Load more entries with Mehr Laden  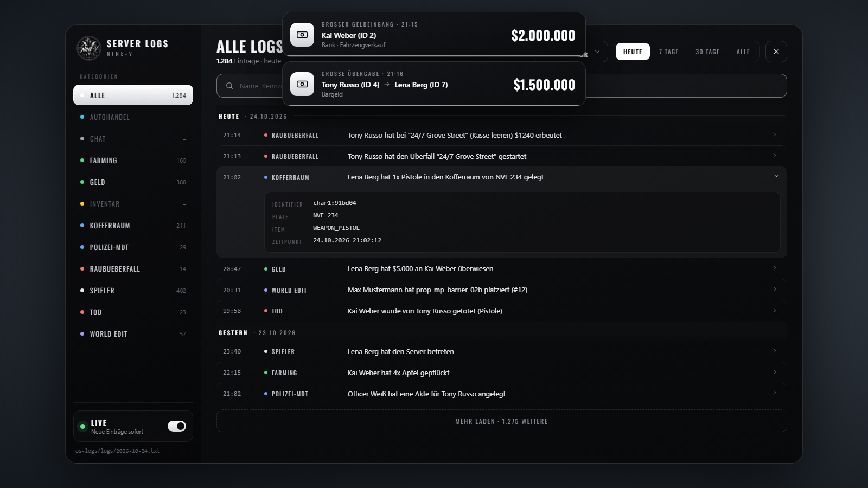tap(501, 421)
